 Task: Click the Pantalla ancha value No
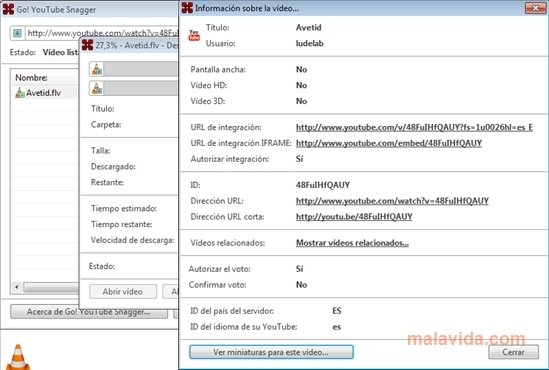301,70
